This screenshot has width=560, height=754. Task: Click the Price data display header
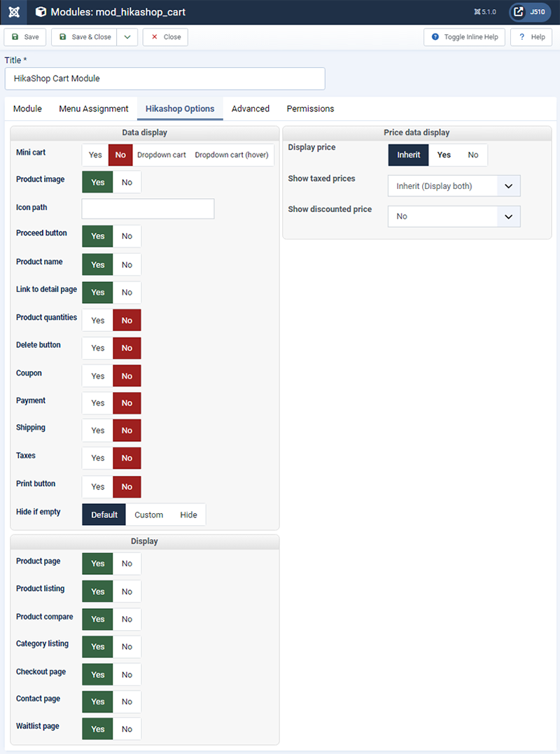[x=416, y=133]
